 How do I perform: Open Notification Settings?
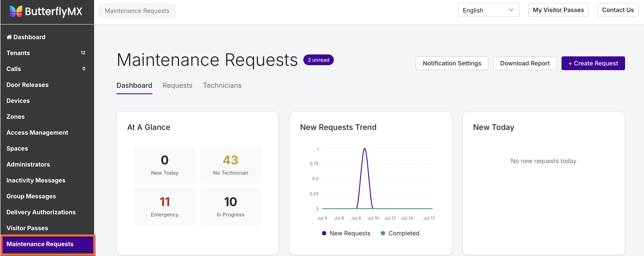point(452,63)
